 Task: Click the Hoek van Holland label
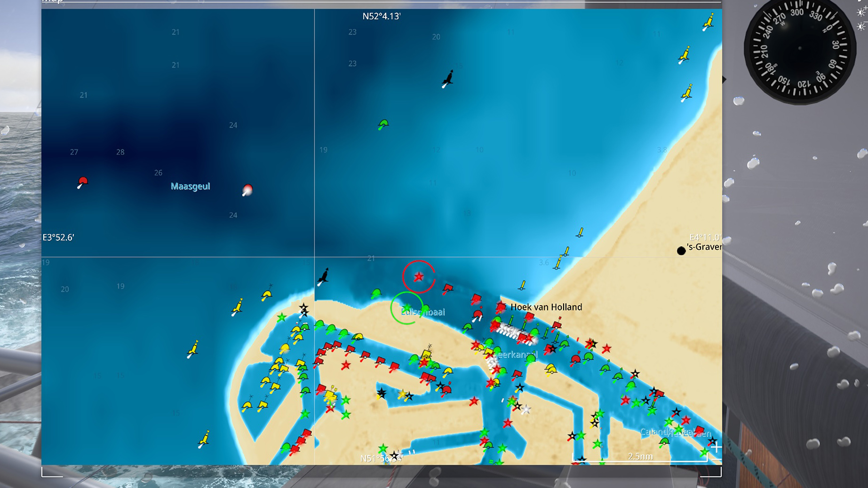point(546,307)
